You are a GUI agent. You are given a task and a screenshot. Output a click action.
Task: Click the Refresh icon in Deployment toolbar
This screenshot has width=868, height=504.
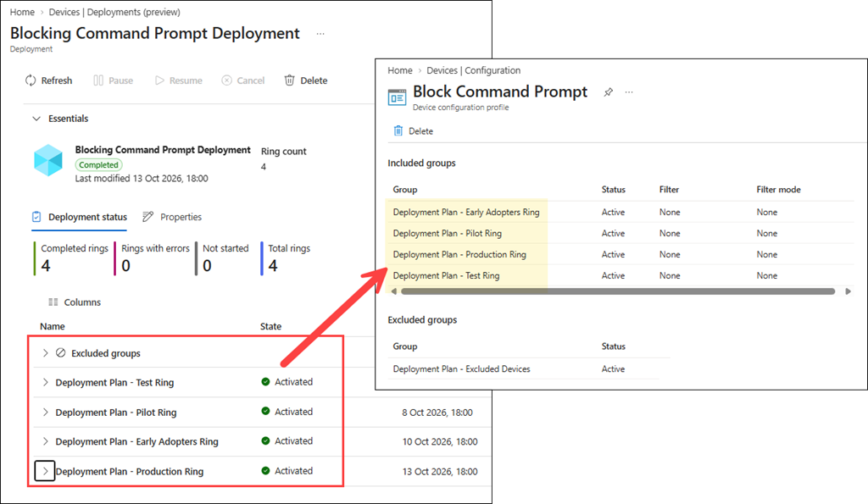(31, 80)
